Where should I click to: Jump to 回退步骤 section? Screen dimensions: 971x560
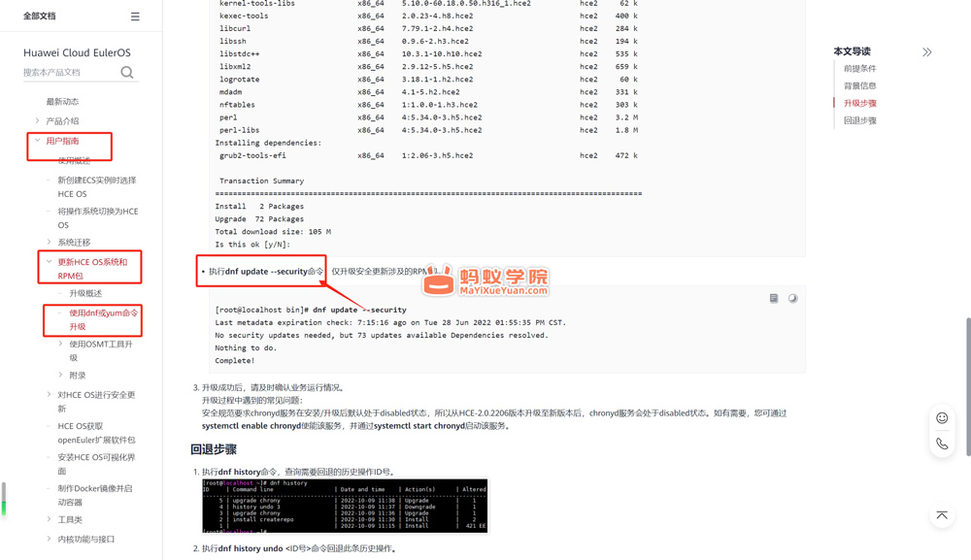pyautogui.click(x=859, y=120)
